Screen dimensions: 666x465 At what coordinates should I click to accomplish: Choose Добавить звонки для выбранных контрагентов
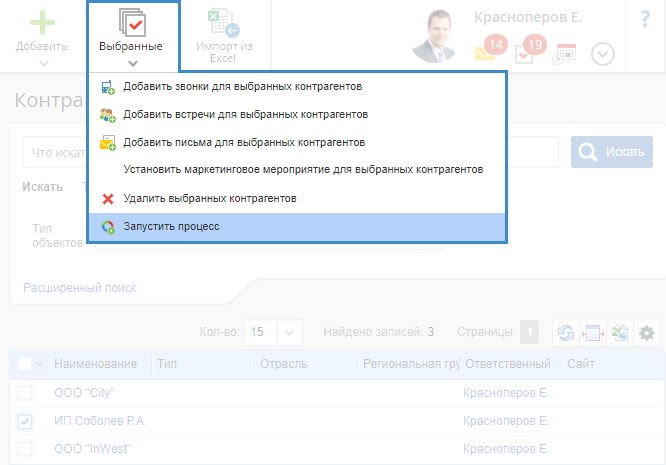[242, 87]
